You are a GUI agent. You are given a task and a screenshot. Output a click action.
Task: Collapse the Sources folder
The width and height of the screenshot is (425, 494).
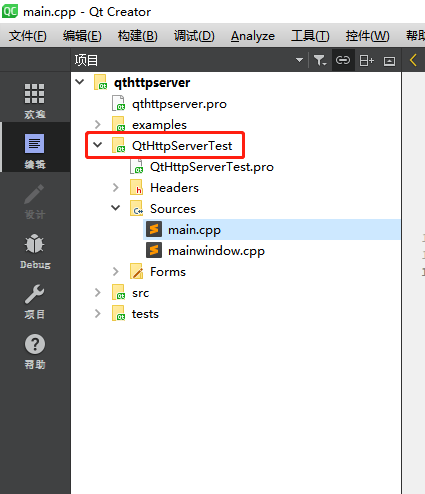[x=115, y=208]
